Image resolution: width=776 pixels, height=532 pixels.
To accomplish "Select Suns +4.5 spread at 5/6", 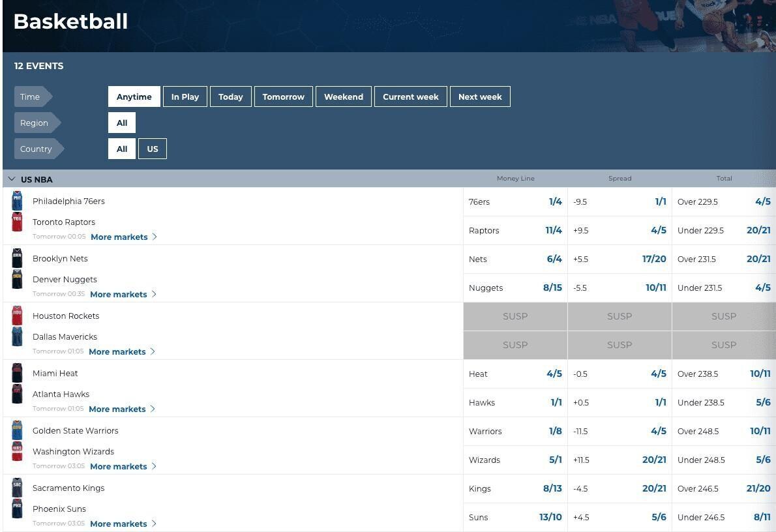I will pyautogui.click(x=619, y=518).
